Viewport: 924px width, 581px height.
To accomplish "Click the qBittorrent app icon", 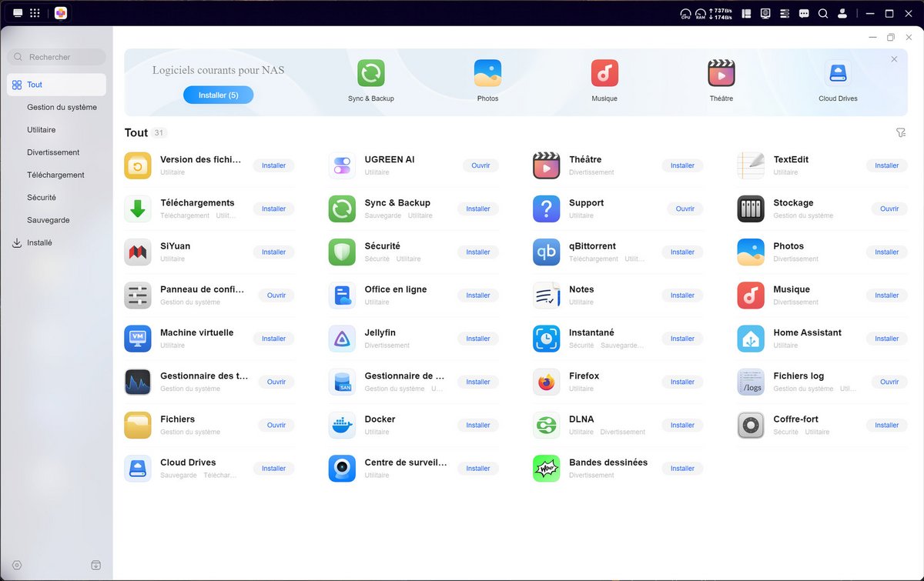I will pyautogui.click(x=547, y=252).
